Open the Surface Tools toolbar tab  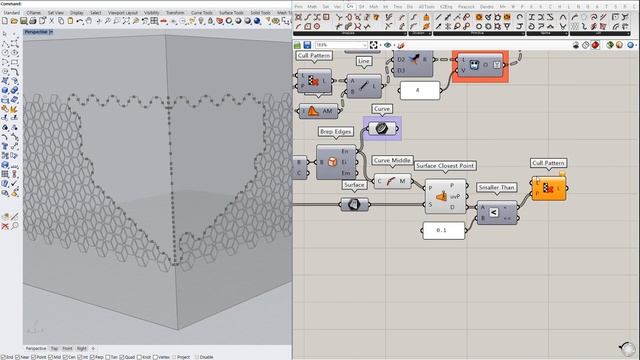pos(231,13)
